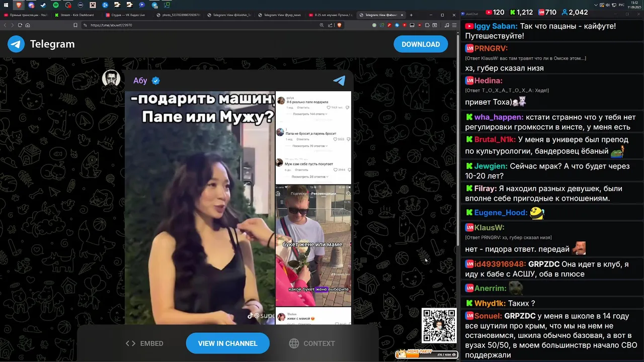Click the share icon in the address bar

coord(330,25)
